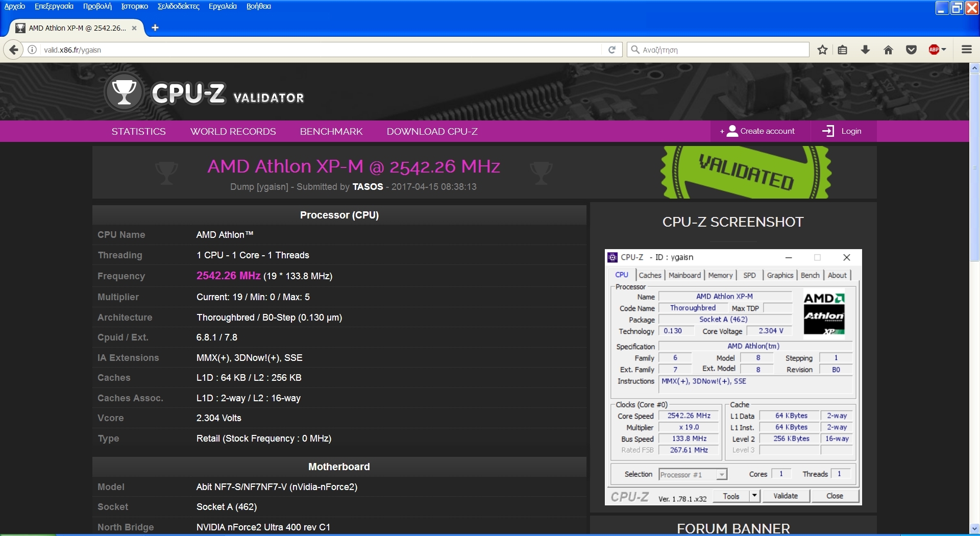The height and width of the screenshot is (536, 980).
Task: Select the Mainboard tab in CPU-Z screenshot
Action: [x=684, y=275]
